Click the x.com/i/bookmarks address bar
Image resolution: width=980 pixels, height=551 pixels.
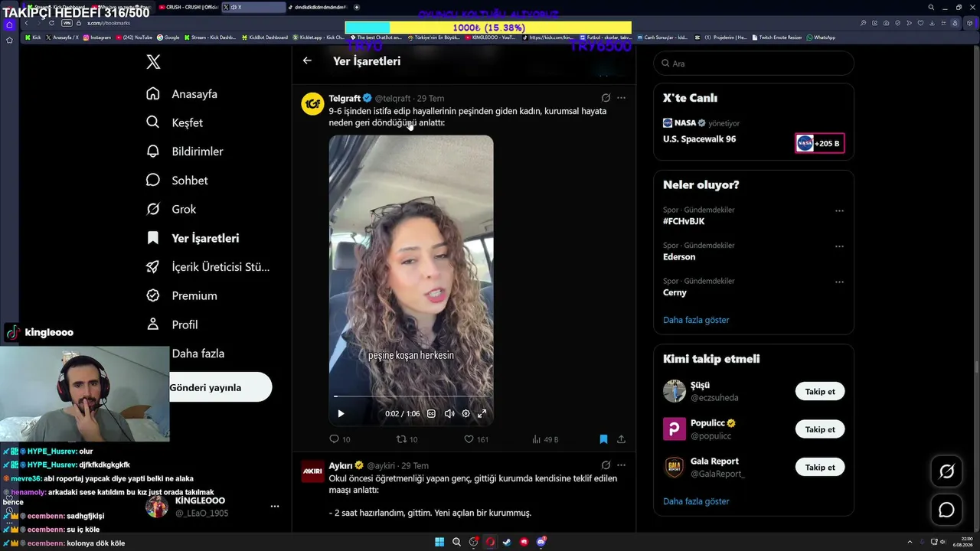point(108,23)
